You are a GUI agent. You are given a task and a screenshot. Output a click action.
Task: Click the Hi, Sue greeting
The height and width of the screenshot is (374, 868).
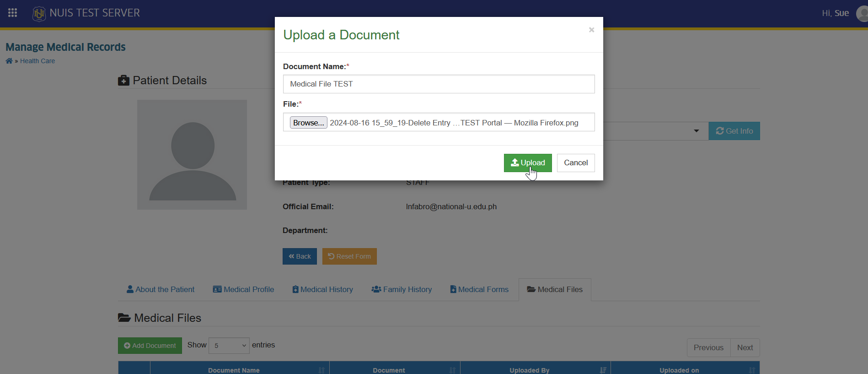tap(835, 13)
